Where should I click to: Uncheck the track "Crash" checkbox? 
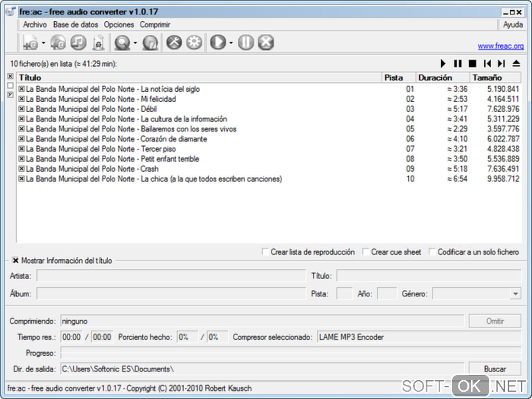[x=21, y=168]
